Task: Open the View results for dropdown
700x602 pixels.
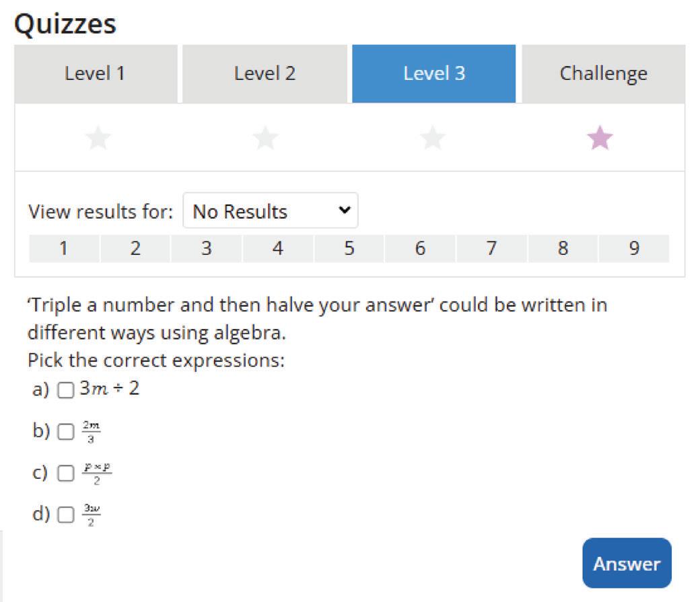Action: [271, 211]
